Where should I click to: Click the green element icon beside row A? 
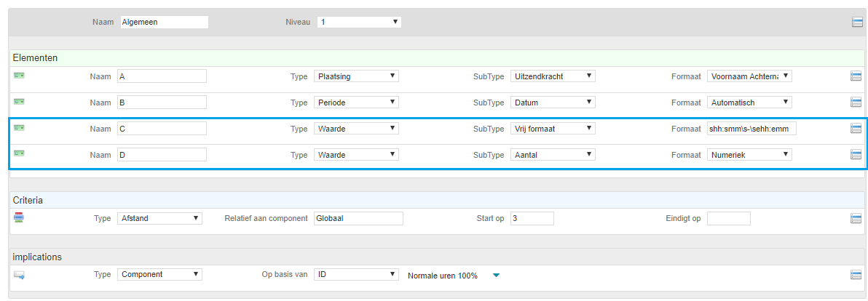(x=19, y=75)
